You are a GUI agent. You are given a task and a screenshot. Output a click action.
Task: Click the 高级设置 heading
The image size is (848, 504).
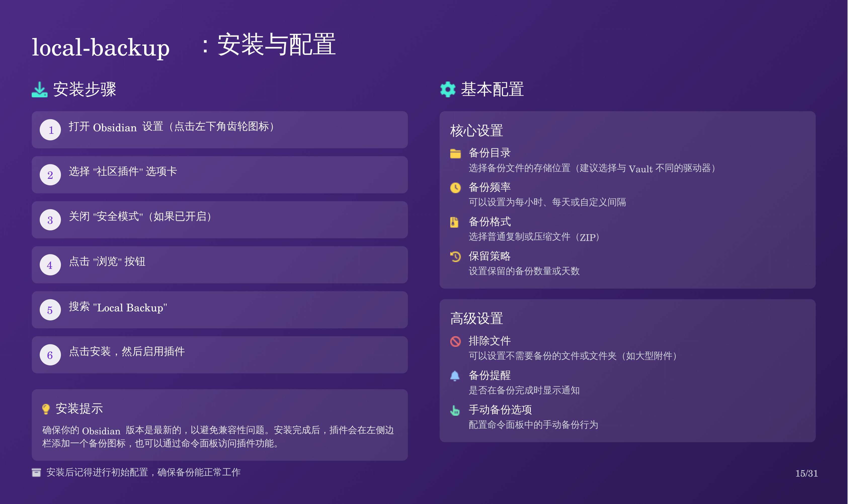tap(476, 319)
